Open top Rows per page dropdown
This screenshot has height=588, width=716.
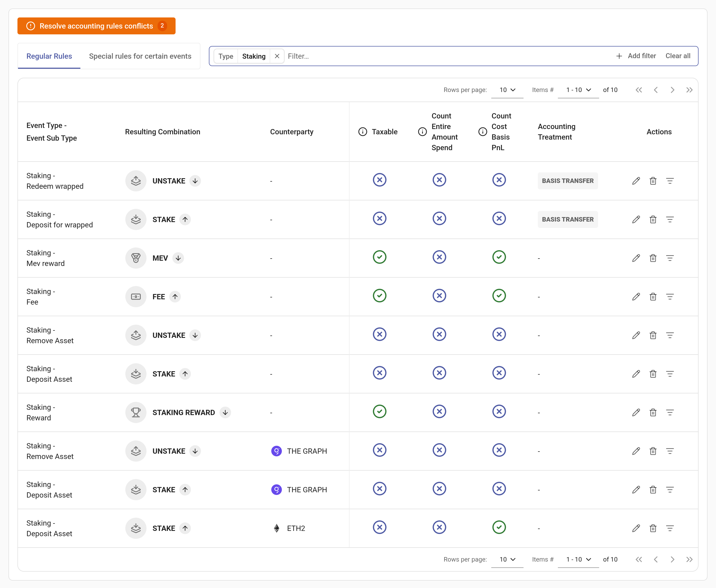click(507, 90)
